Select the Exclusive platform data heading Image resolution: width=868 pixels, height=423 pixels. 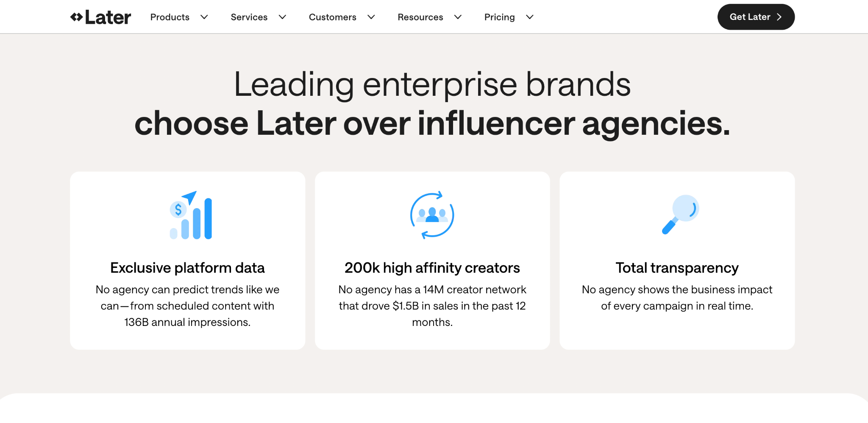(187, 268)
